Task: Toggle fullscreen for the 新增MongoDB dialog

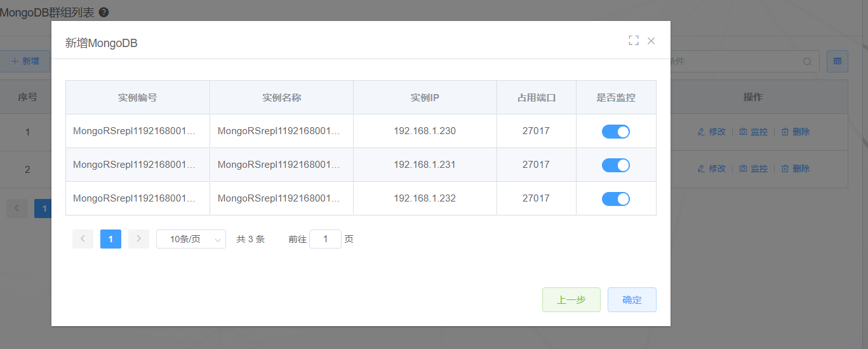Action: click(x=633, y=41)
